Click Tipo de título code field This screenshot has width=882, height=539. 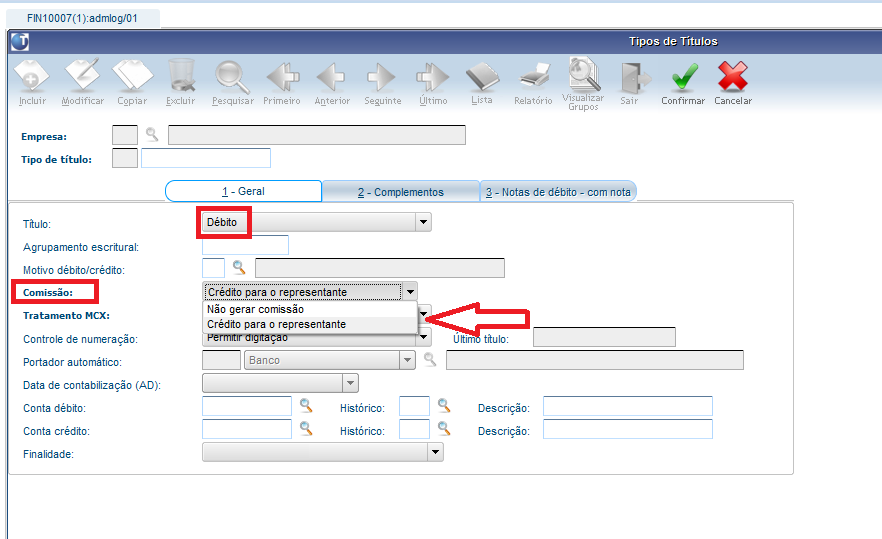coord(125,158)
